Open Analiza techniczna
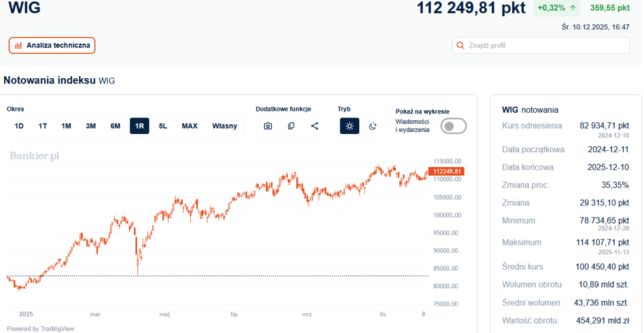This screenshot has height=333, width=644. 52,46
